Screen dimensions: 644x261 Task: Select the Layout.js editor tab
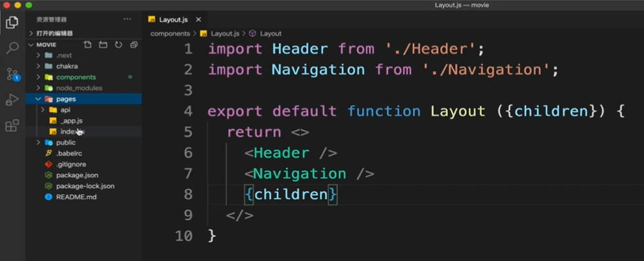(174, 20)
